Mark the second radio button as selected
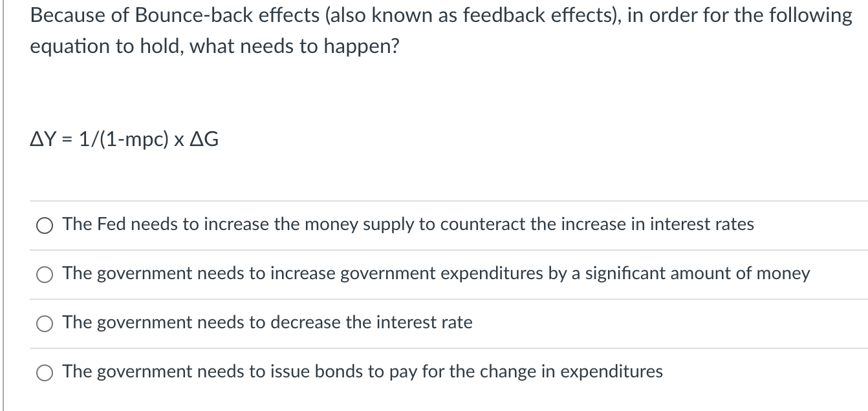 pyautogui.click(x=43, y=275)
